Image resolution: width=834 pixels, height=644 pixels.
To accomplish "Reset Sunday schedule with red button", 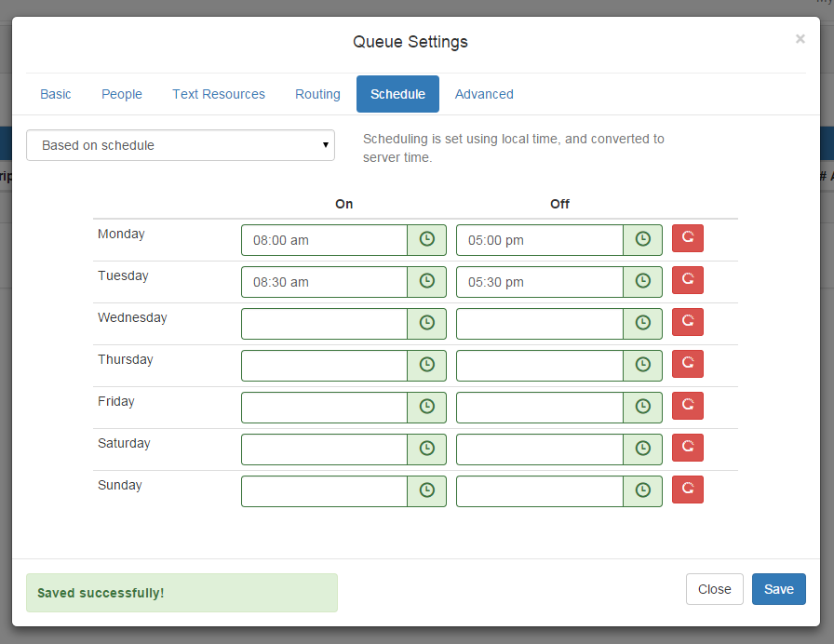I will (x=688, y=490).
